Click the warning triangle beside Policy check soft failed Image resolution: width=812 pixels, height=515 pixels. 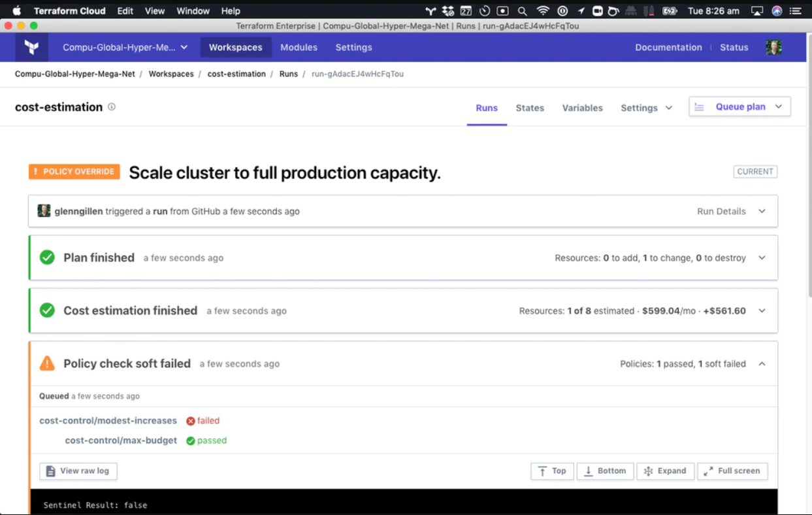[x=47, y=363]
